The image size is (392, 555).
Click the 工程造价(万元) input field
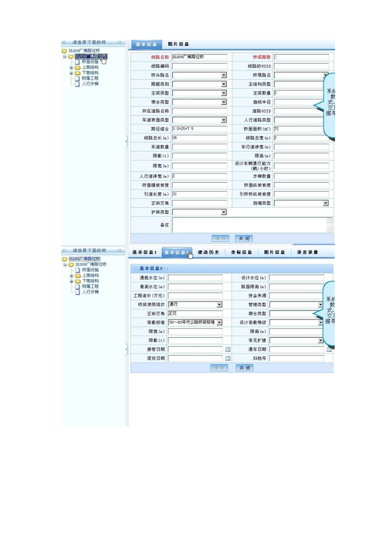pyautogui.click(x=195, y=296)
